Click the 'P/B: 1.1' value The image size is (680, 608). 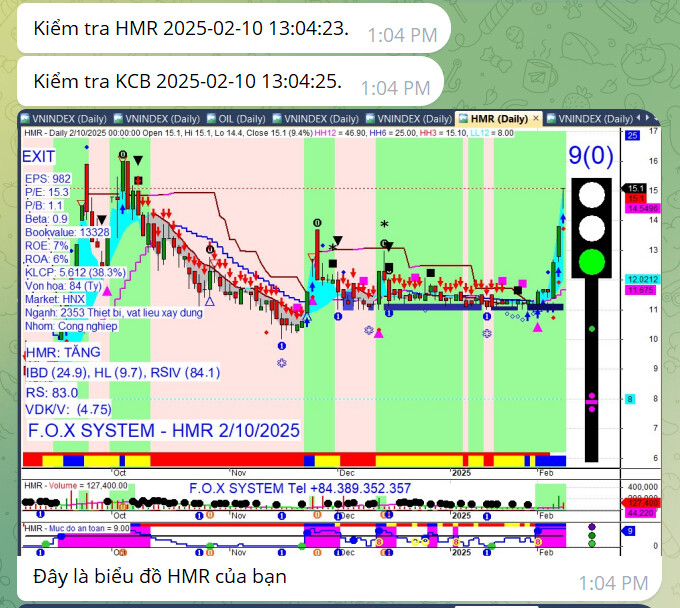[44, 206]
